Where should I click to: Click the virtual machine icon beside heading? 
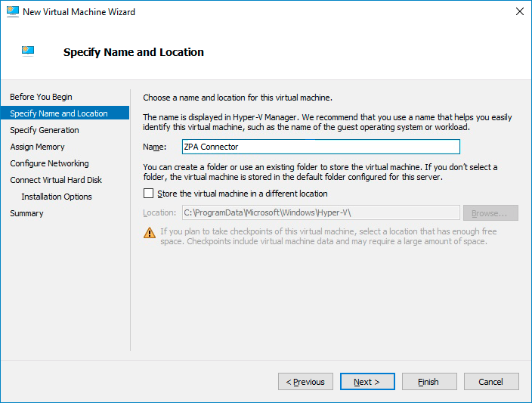click(x=28, y=51)
